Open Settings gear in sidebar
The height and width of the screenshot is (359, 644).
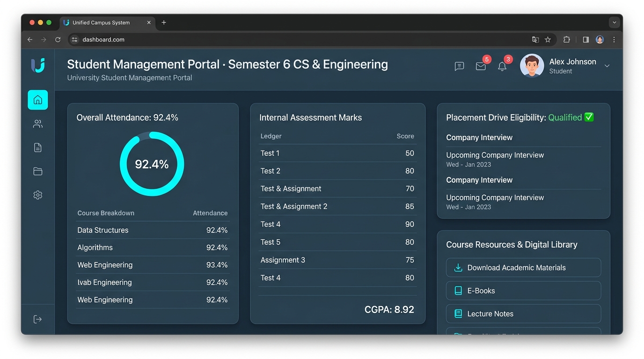coord(37,195)
